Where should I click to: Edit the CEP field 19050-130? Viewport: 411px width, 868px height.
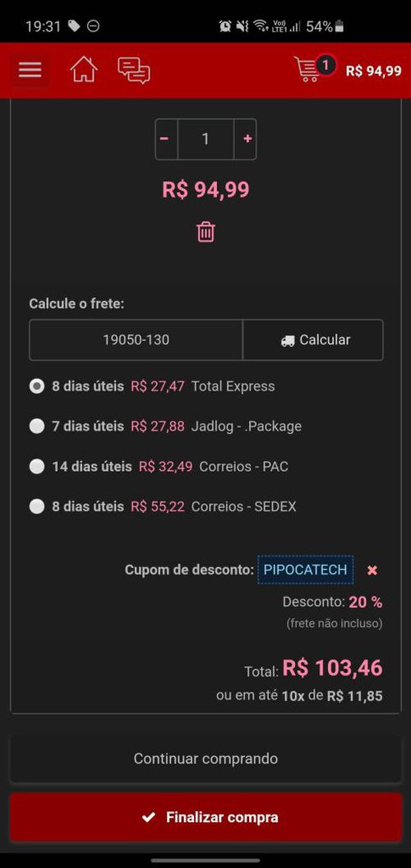136,340
